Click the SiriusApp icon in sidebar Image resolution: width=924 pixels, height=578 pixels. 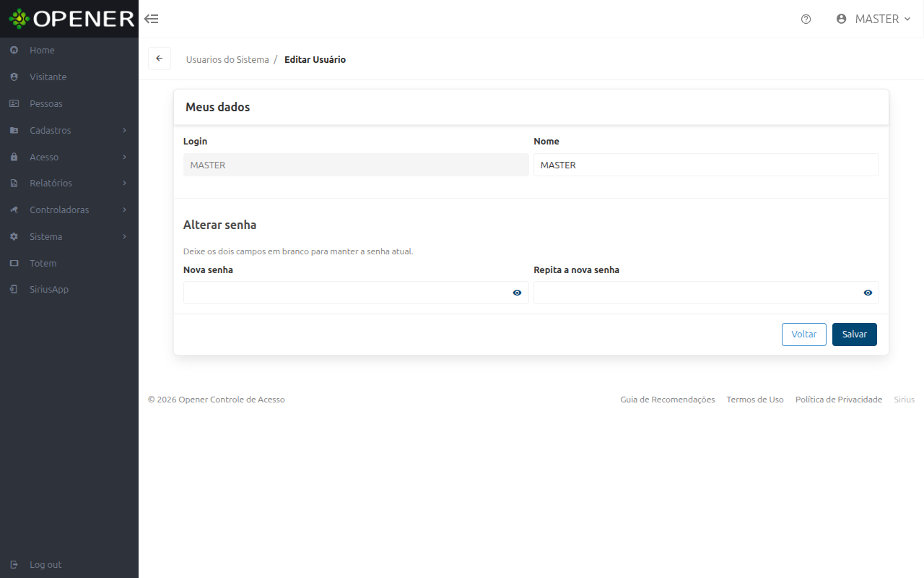[x=14, y=289]
